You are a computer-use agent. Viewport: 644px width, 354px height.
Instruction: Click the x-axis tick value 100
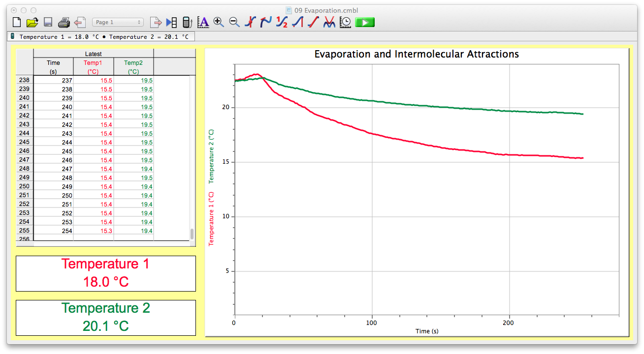[x=372, y=323]
